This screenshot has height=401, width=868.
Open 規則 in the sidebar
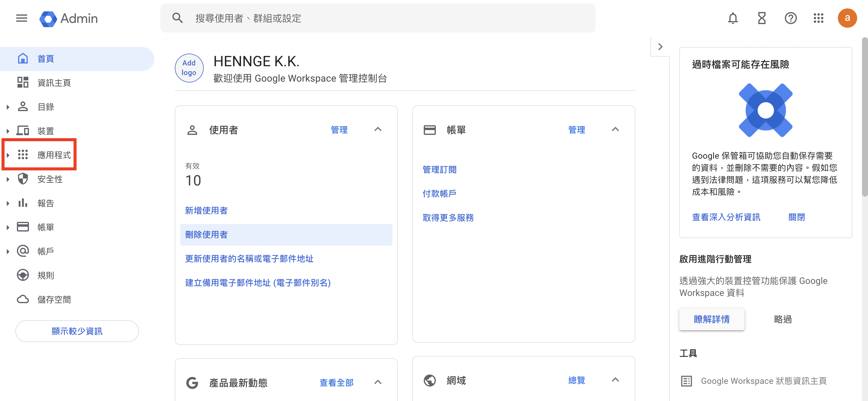click(46, 275)
